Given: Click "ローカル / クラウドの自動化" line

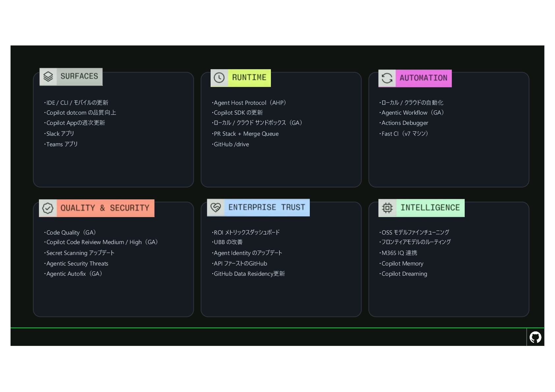Looking at the screenshot, I should click(411, 103).
